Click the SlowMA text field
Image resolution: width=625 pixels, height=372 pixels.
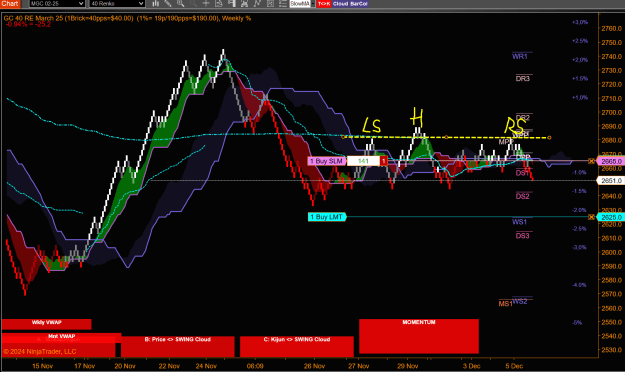pyautogui.click(x=300, y=4)
